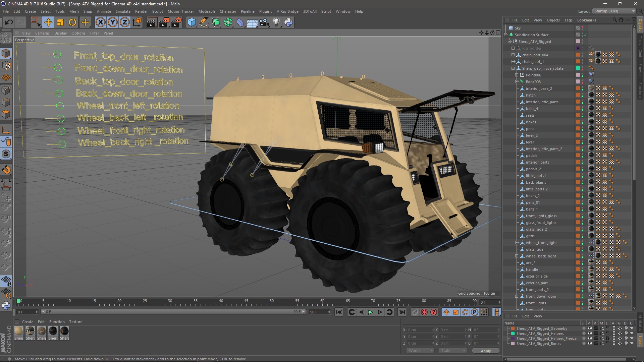Image resolution: width=644 pixels, height=362 pixels.
Task: Select the interior_base_2 object
Action: (x=539, y=88)
